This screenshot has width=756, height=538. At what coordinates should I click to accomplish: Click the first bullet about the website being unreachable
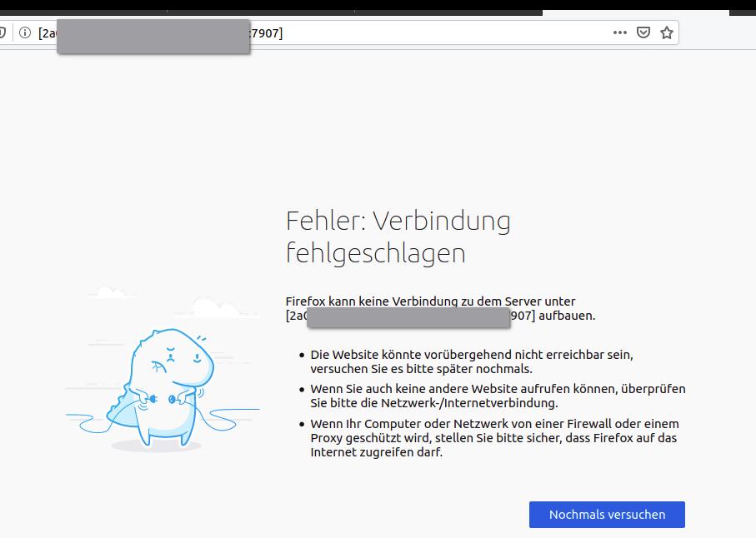[467, 361]
